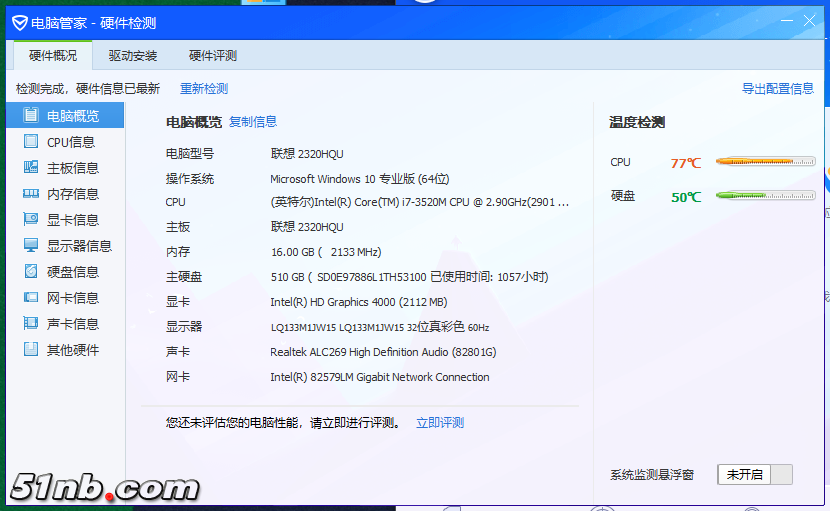Select the 显卡信息 graphics card icon
830x511 pixels.
click(x=31, y=220)
